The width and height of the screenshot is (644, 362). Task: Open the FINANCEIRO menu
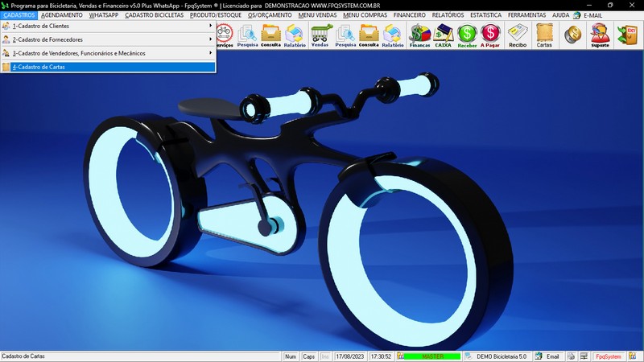click(x=410, y=15)
